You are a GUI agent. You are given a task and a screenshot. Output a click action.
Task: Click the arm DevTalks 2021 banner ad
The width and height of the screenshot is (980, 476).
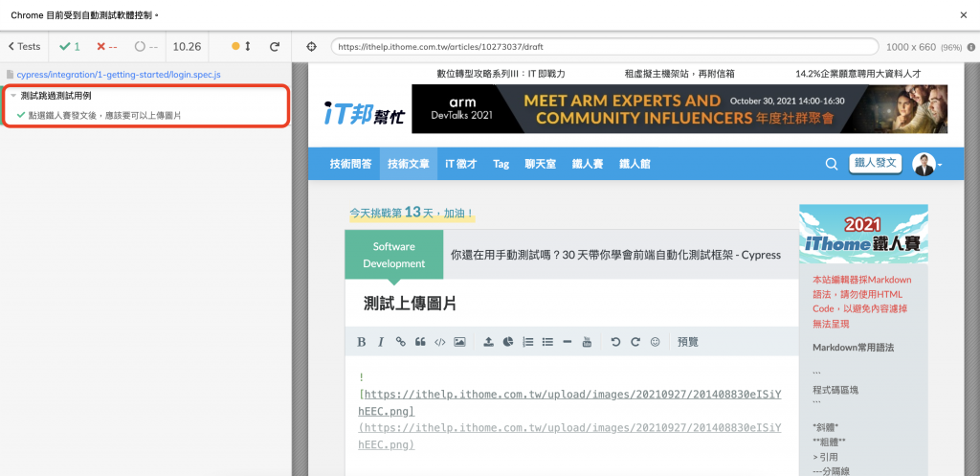click(679, 109)
